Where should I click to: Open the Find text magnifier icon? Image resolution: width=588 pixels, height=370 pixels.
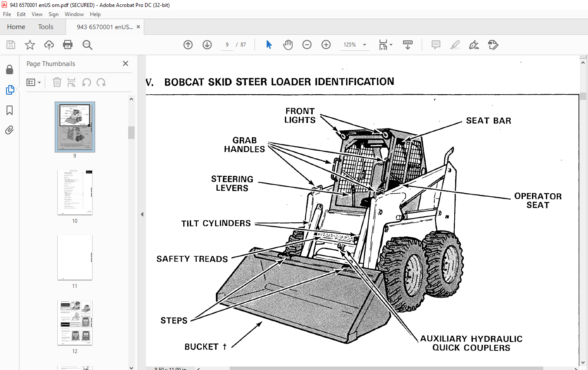87,45
